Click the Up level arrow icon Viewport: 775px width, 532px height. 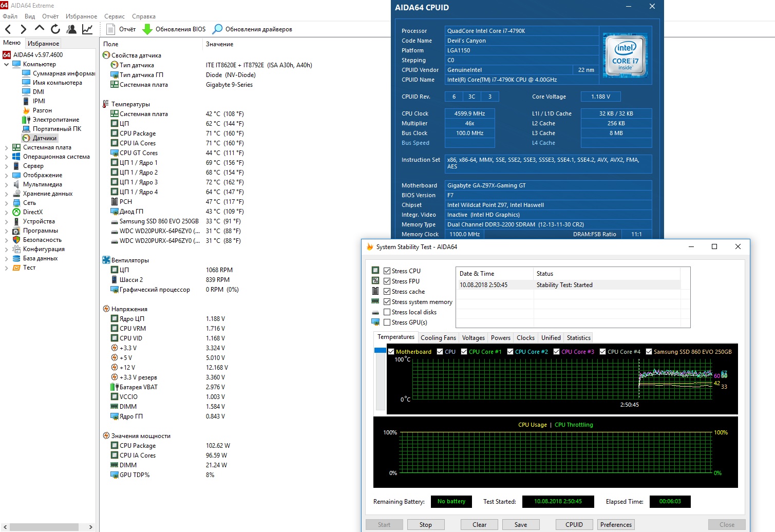[x=40, y=28]
